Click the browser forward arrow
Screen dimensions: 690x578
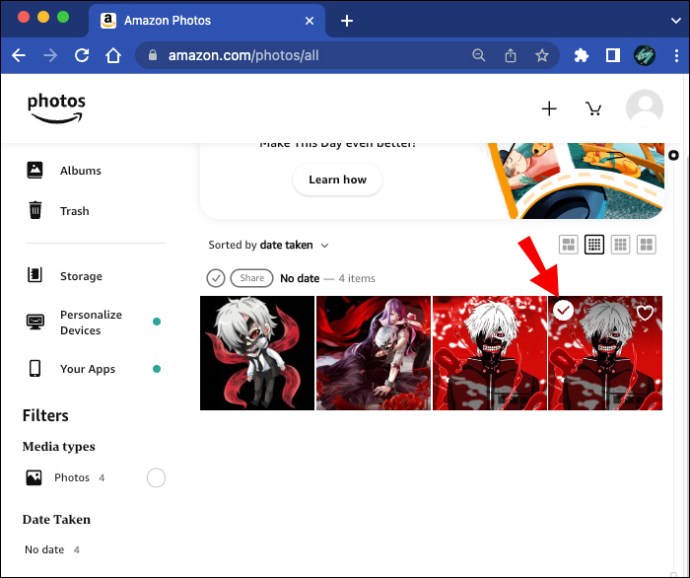point(50,55)
